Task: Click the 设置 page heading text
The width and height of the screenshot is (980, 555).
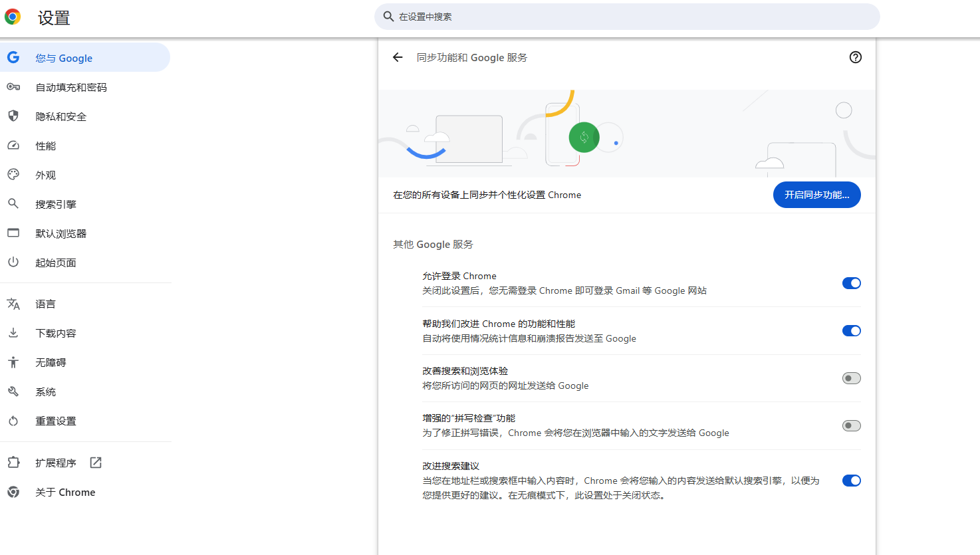Action: click(x=54, y=18)
